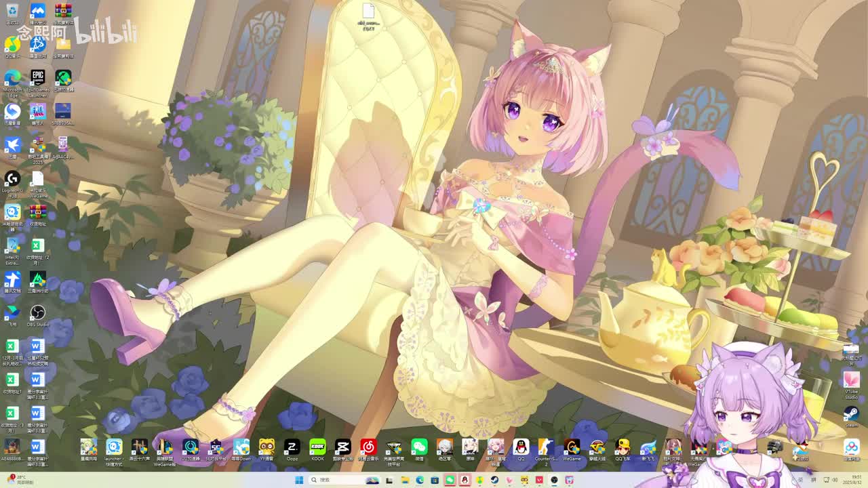Open the launcher 快捷方式 shortcut
The width and height of the screenshot is (868, 488).
pyautogui.click(x=114, y=451)
